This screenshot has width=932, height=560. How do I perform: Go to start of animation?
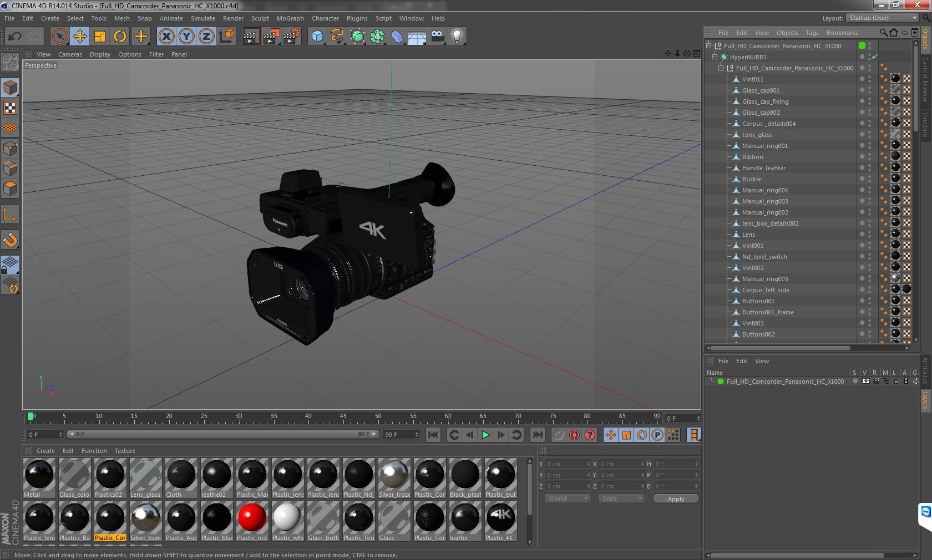433,435
